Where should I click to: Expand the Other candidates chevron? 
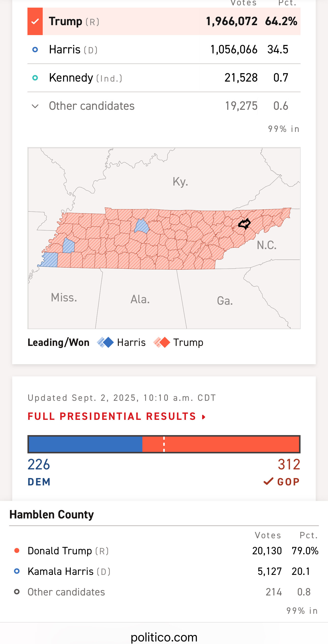35,106
